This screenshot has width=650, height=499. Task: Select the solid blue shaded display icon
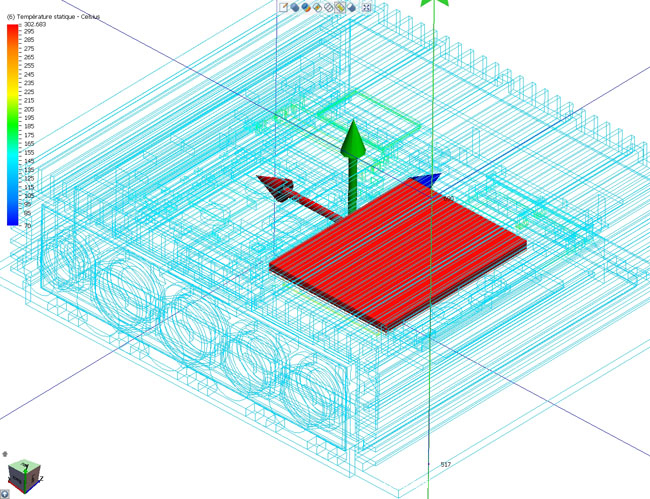coord(295,7)
